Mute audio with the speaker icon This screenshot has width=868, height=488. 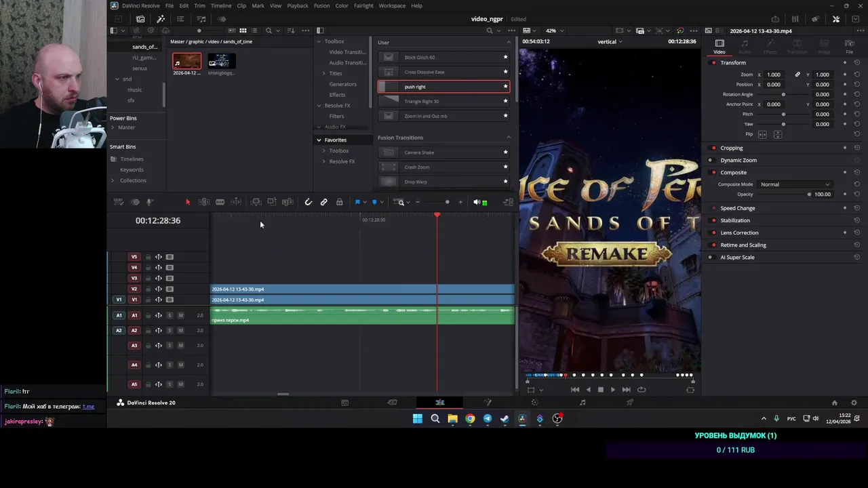point(477,202)
